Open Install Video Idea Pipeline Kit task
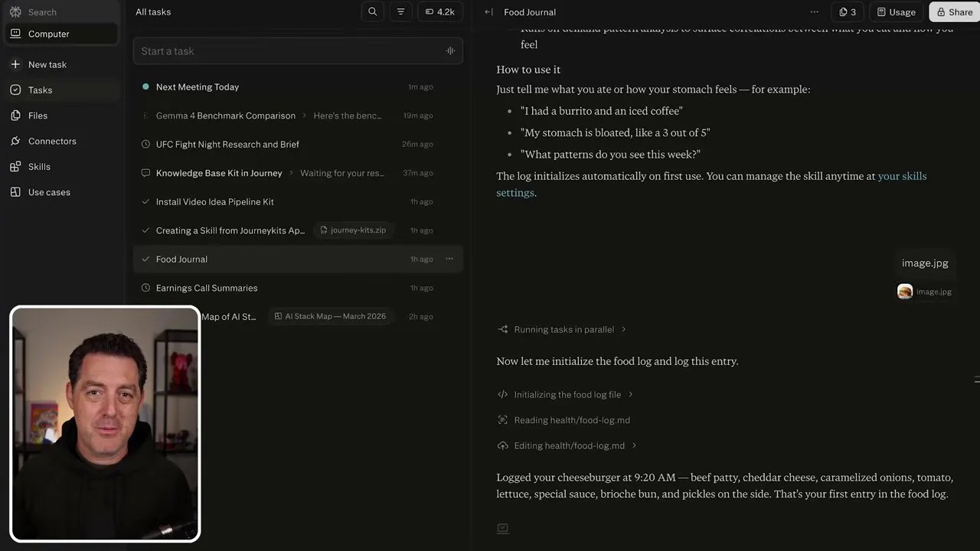Viewport: 980px width, 551px height. coord(297,202)
